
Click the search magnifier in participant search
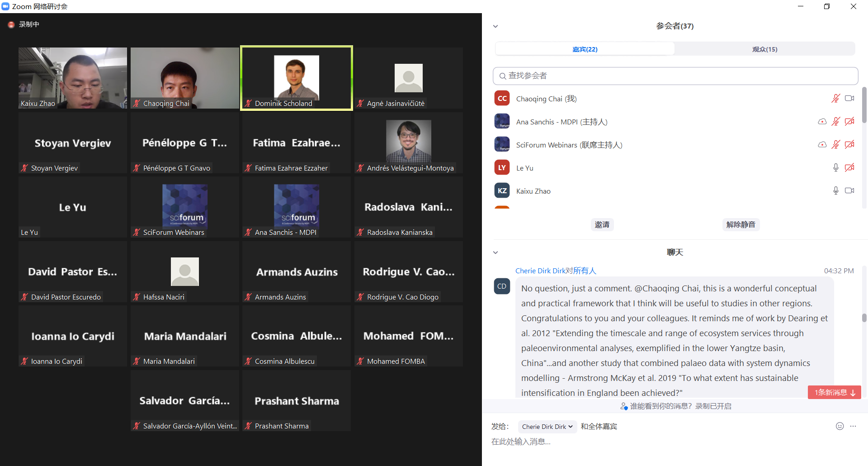coord(502,76)
